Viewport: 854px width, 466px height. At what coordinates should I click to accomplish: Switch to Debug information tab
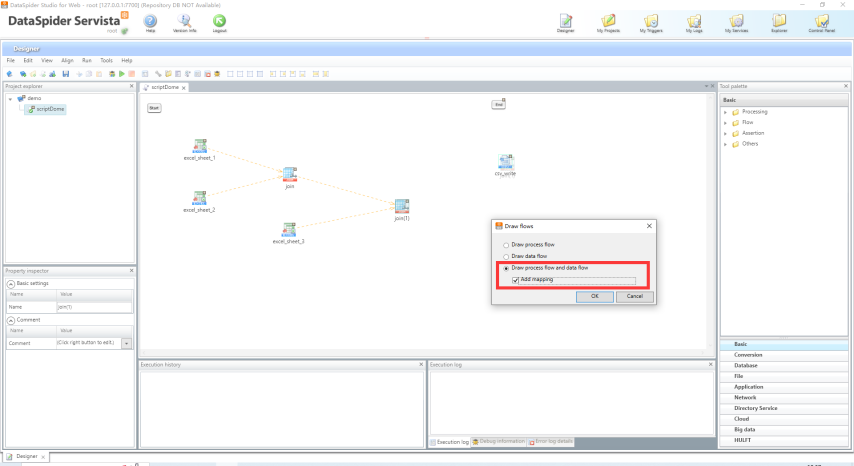[x=498, y=442]
